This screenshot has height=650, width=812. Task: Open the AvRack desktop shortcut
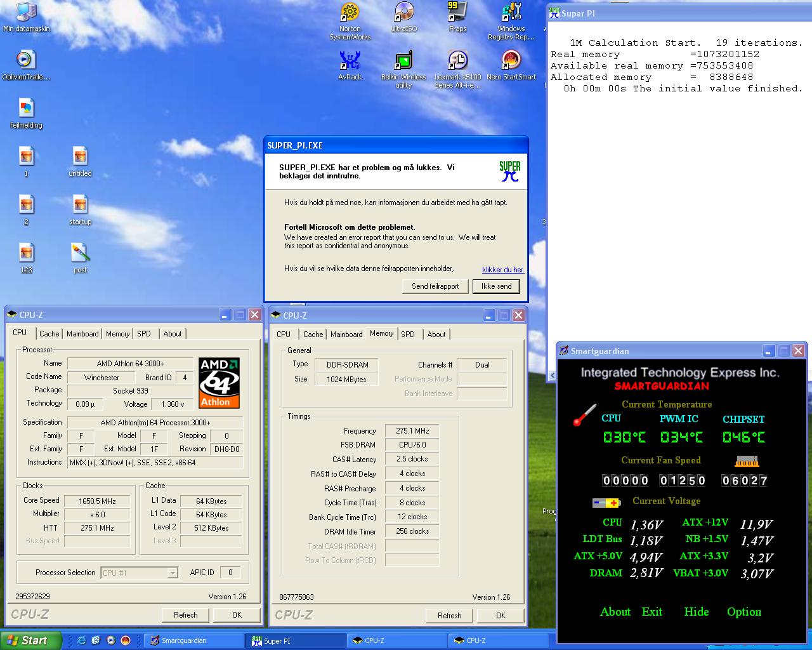pyautogui.click(x=350, y=61)
